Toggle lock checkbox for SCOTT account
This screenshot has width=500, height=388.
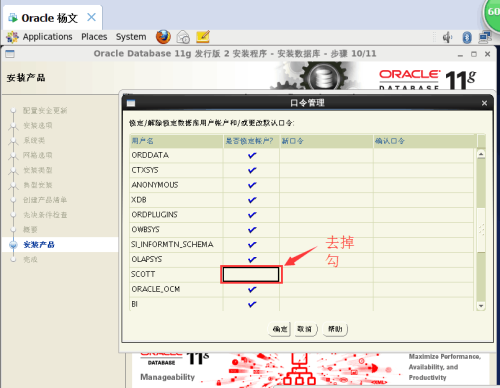pyautogui.click(x=251, y=274)
